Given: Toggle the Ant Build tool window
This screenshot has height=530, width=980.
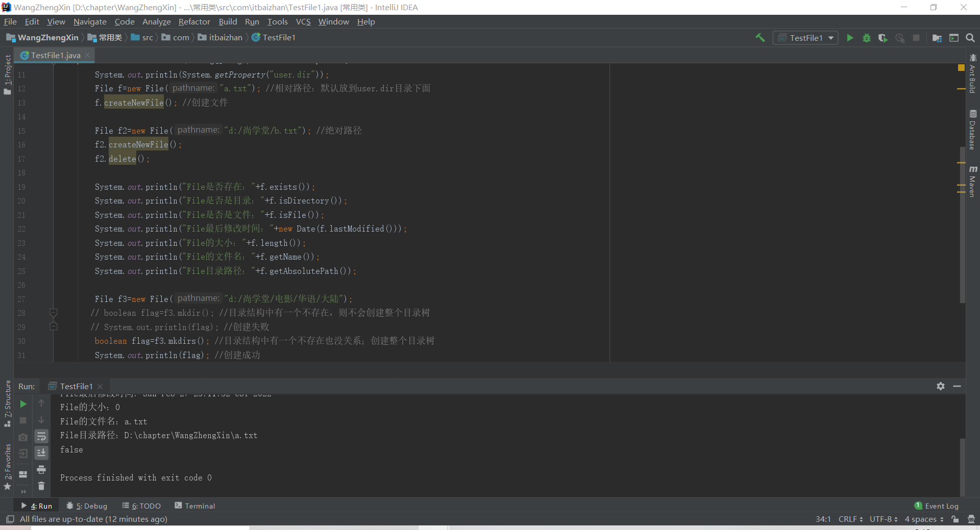Looking at the screenshot, I should [x=972, y=73].
